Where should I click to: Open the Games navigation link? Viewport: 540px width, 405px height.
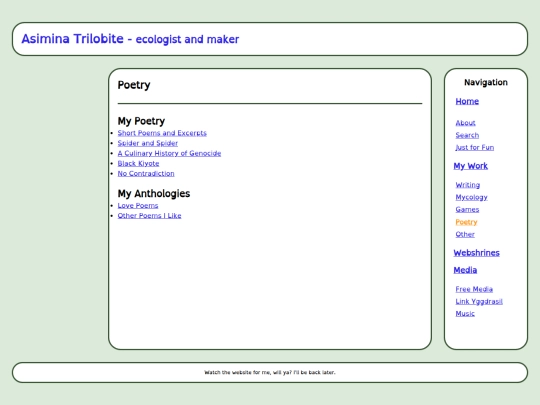[467, 209]
